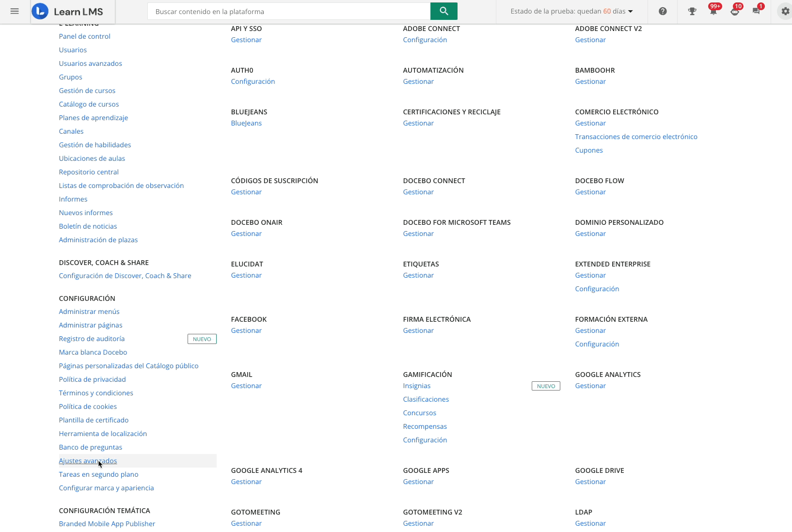Click the admin settings gear icon
792x532 pixels.
[785, 11]
